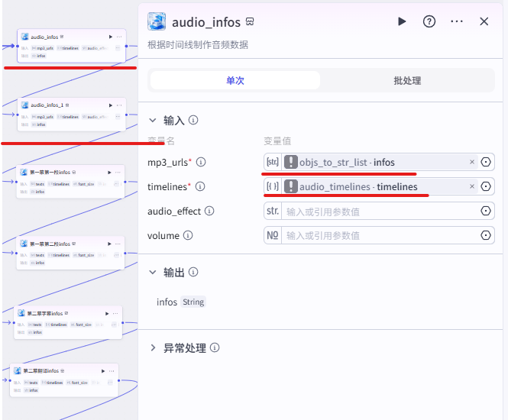Image resolution: width=508 pixels, height=420 pixels.
Task: Open reference picker for timelines
Action: pyautogui.click(x=486, y=186)
